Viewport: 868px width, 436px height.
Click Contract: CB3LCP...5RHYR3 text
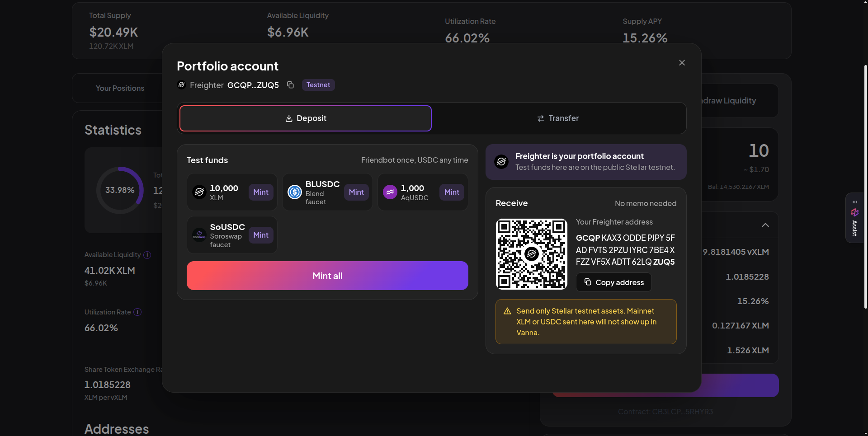pyautogui.click(x=665, y=412)
